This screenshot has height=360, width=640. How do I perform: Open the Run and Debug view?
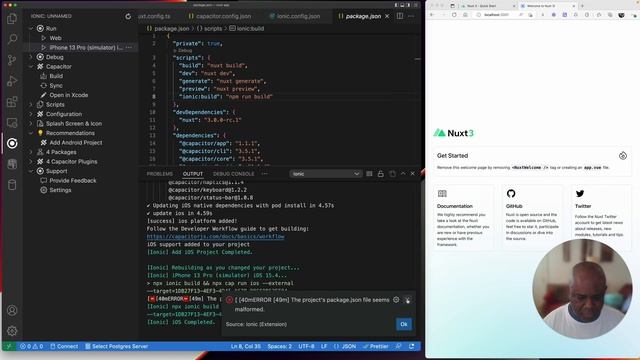point(12,81)
